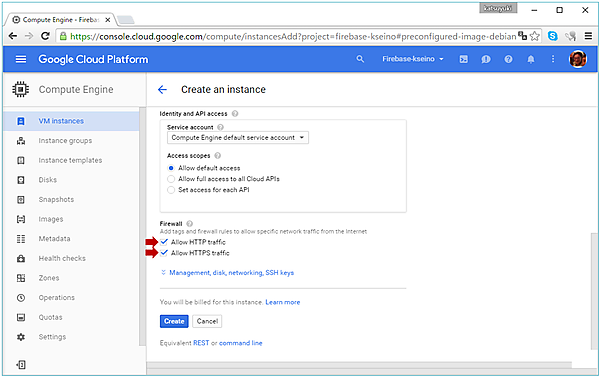Click the Instance templates icon
This screenshot has width=600, height=377.
(x=21, y=160)
